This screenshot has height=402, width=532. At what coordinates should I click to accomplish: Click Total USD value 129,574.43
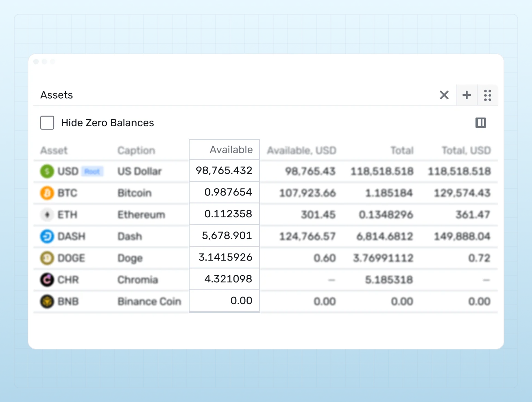462,193
